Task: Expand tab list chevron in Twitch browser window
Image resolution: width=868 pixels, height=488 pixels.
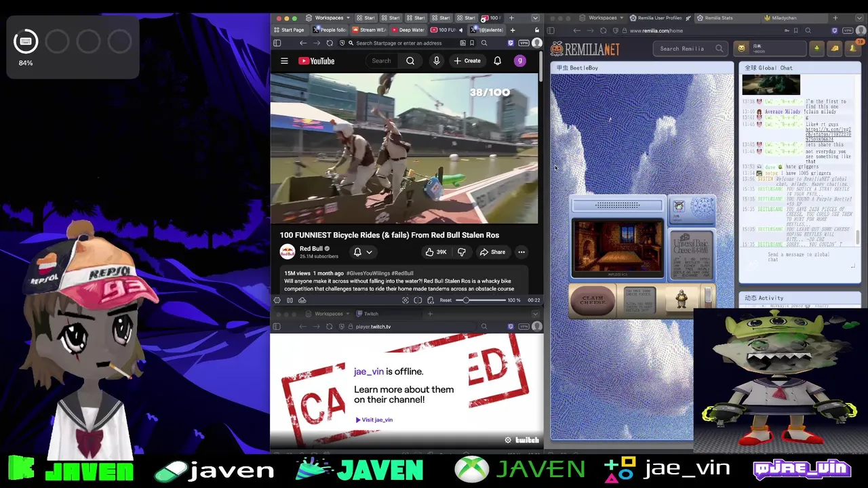Action: (x=535, y=314)
